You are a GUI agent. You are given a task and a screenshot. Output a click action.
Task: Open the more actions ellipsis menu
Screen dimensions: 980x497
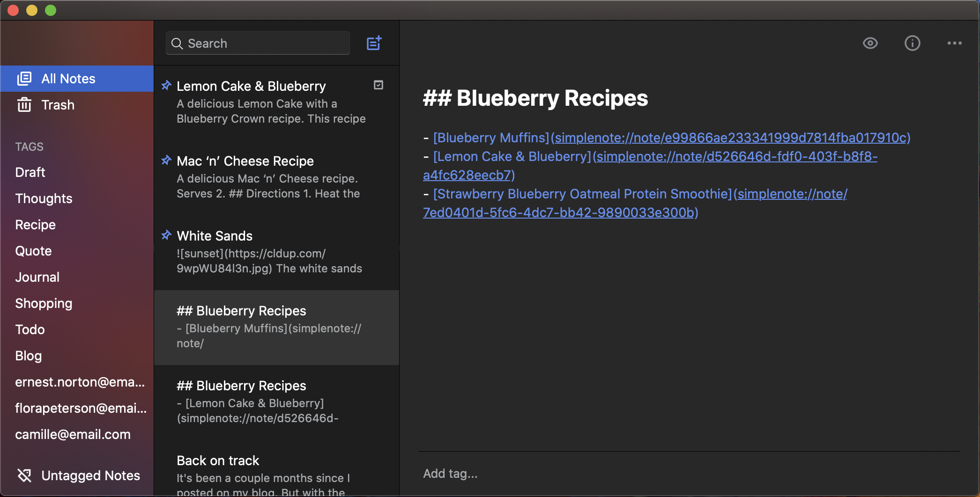[954, 44]
